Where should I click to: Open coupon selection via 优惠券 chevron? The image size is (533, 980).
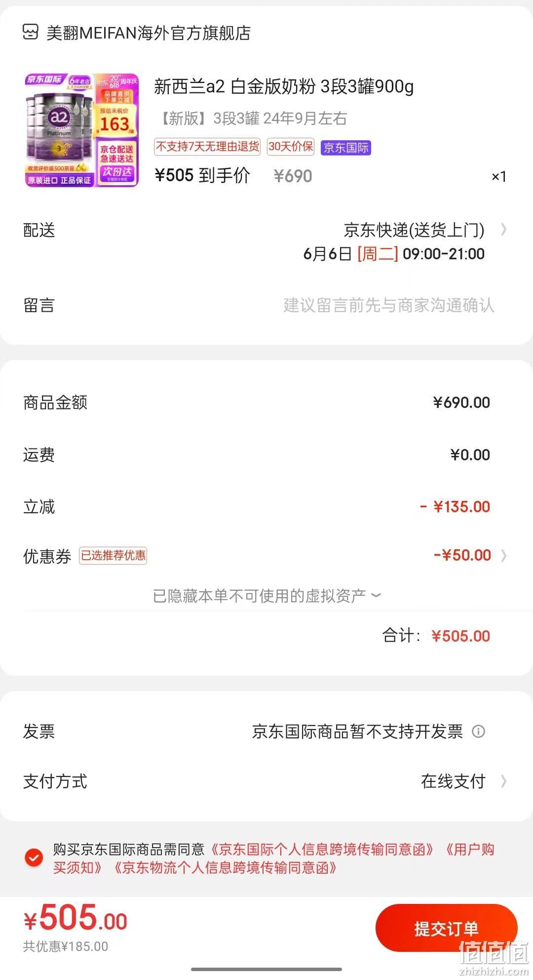(503, 556)
